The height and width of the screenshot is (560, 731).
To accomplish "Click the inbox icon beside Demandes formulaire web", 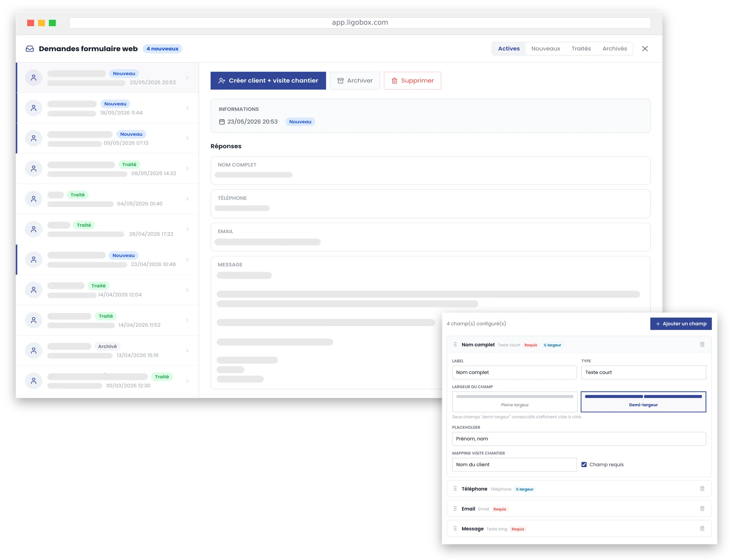I will pyautogui.click(x=30, y=49).
